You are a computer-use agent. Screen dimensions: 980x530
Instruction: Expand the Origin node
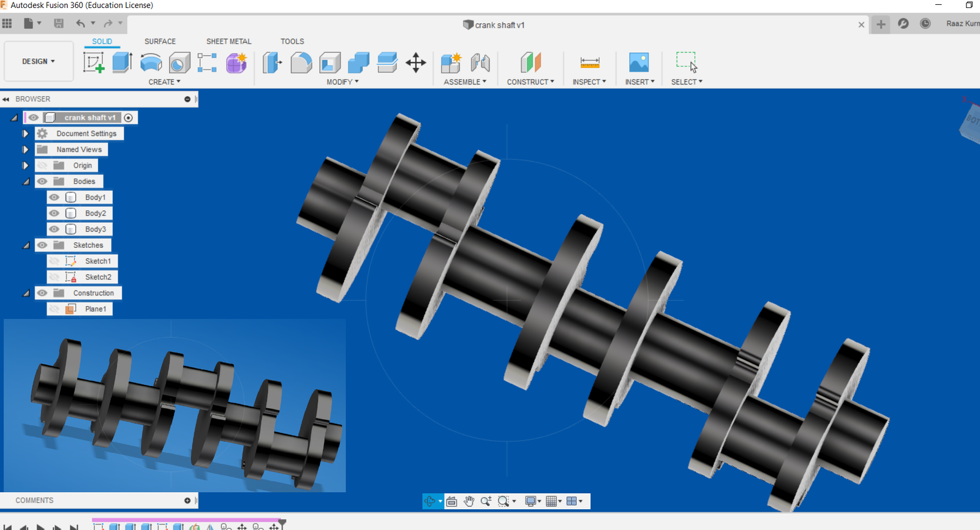coord(26,165)
